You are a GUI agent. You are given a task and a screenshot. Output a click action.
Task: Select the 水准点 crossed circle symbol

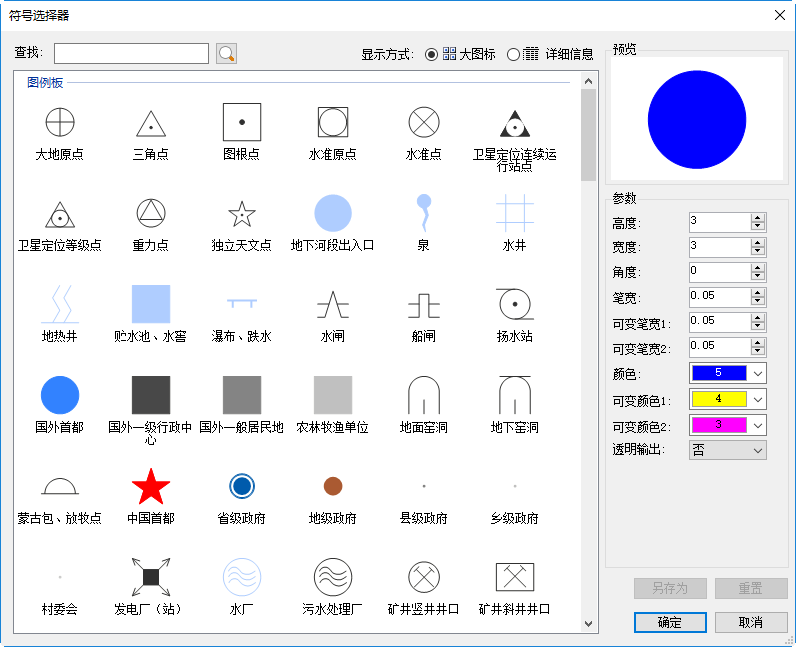tap(423, 122)
